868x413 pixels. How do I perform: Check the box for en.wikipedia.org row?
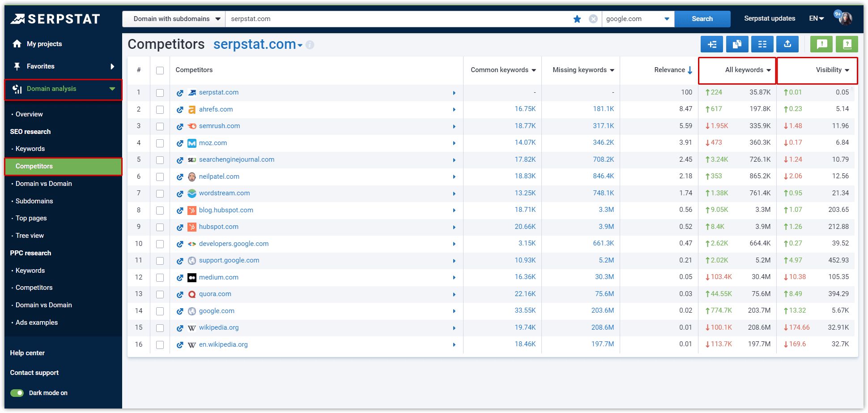pos(160,345)
